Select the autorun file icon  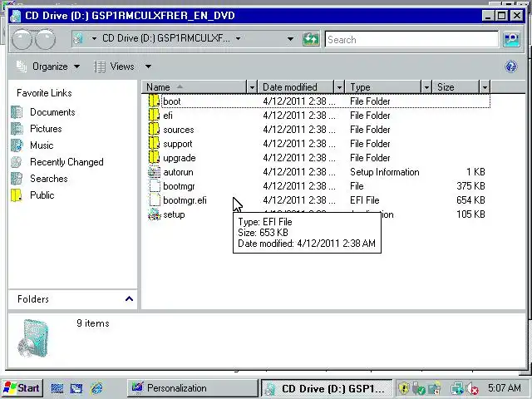coord(155,172)
